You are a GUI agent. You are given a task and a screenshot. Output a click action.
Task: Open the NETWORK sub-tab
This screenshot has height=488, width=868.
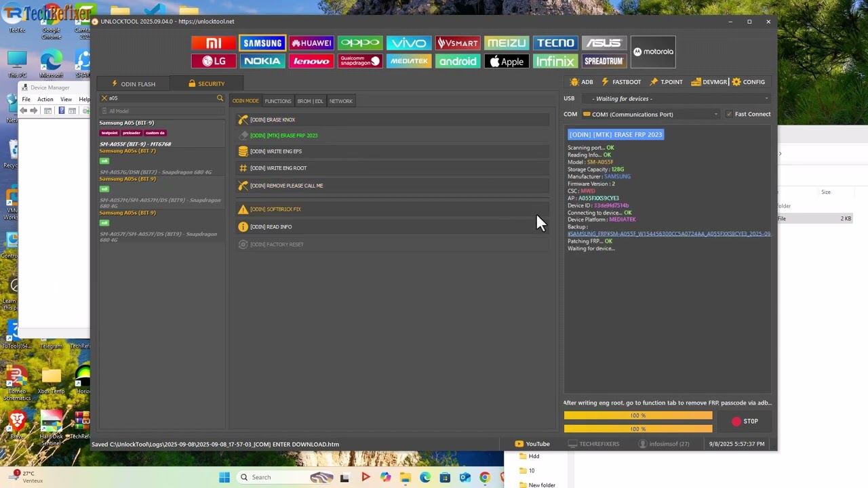[341, 101]
